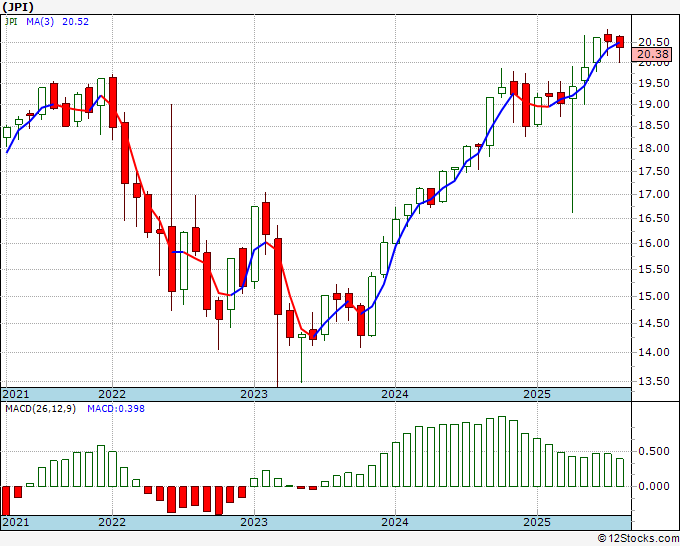Select the MA(3) indicator label
The image size is (680, 546).
pos(40,22)
